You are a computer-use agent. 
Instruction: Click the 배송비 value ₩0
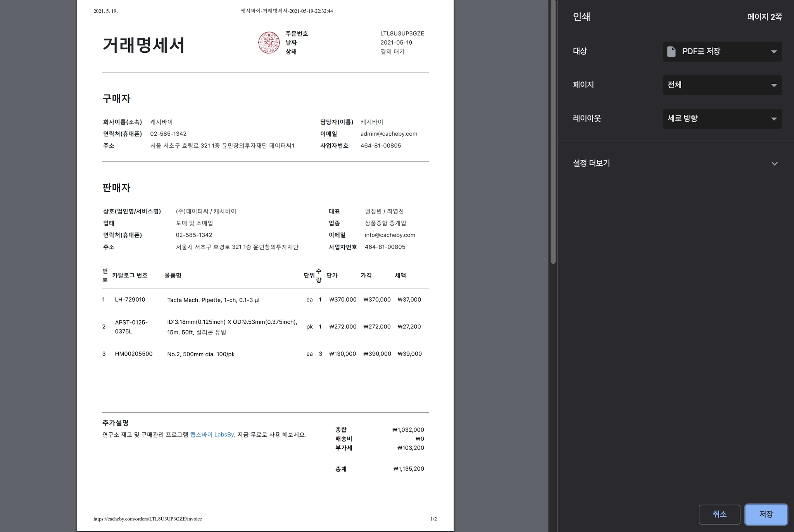click(420, 439)
